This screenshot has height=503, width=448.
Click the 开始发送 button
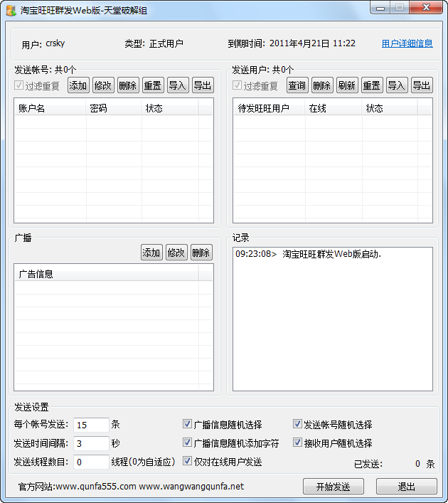334,487
